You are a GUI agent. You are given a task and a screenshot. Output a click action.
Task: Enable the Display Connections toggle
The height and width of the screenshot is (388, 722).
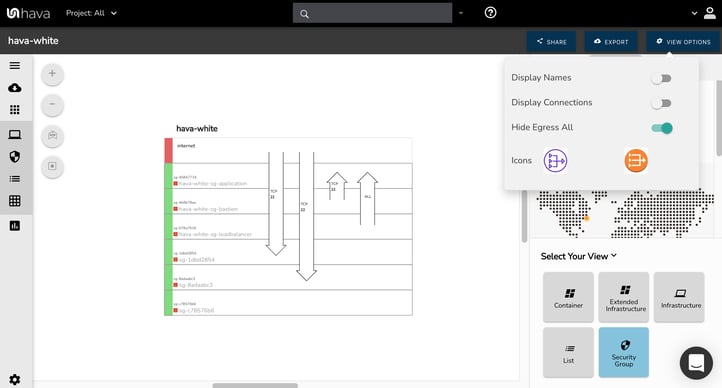point(662,104)
